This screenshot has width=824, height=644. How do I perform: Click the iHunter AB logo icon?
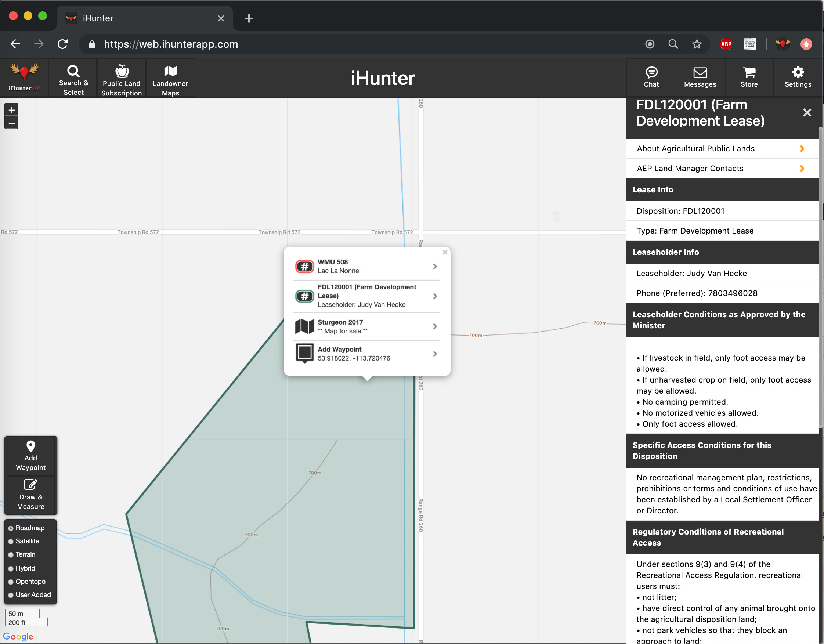point(24,77)
